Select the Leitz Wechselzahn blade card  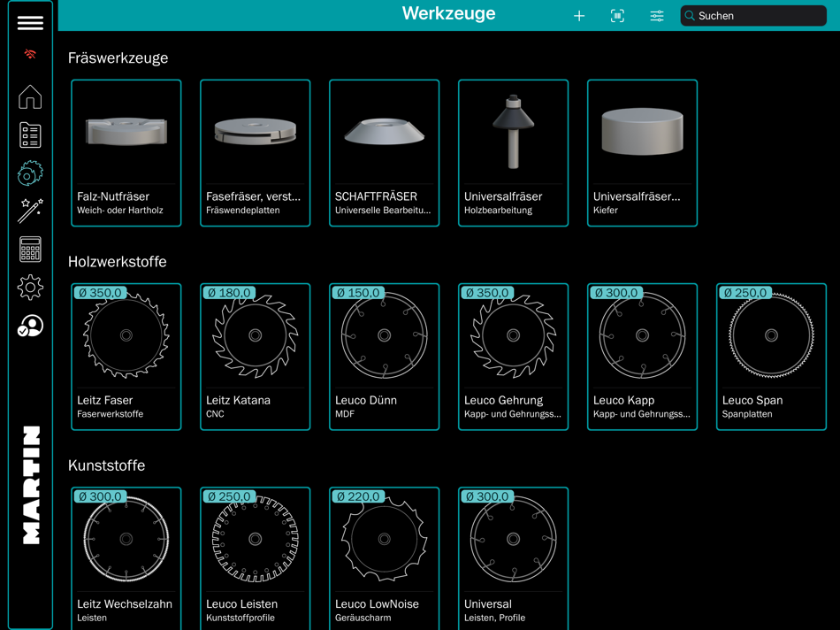126,558
